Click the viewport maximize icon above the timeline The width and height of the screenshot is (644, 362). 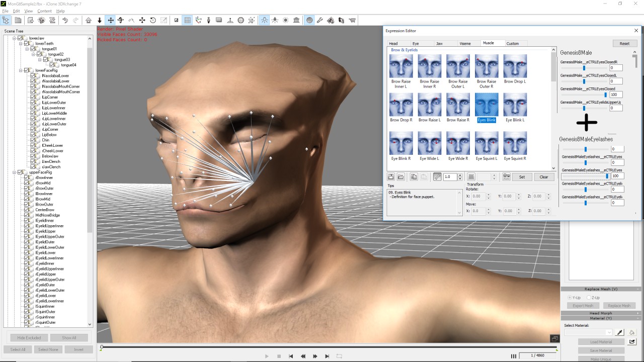point(554,338)
